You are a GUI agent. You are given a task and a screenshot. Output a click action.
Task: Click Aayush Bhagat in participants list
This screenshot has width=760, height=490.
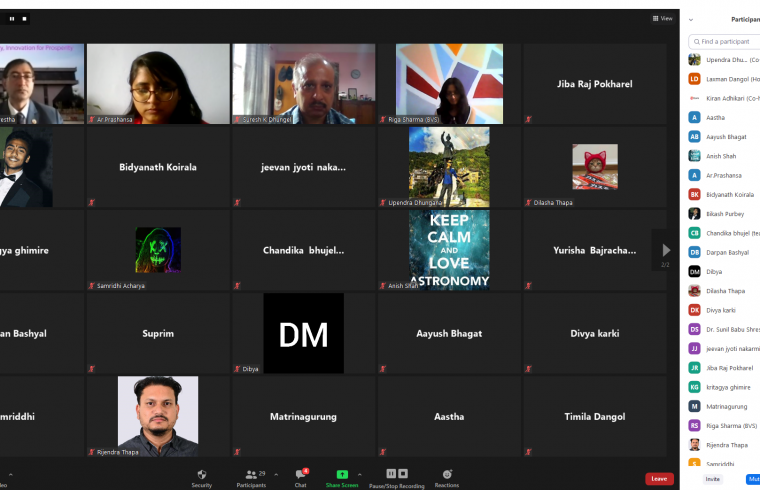[x=724, y=137]
